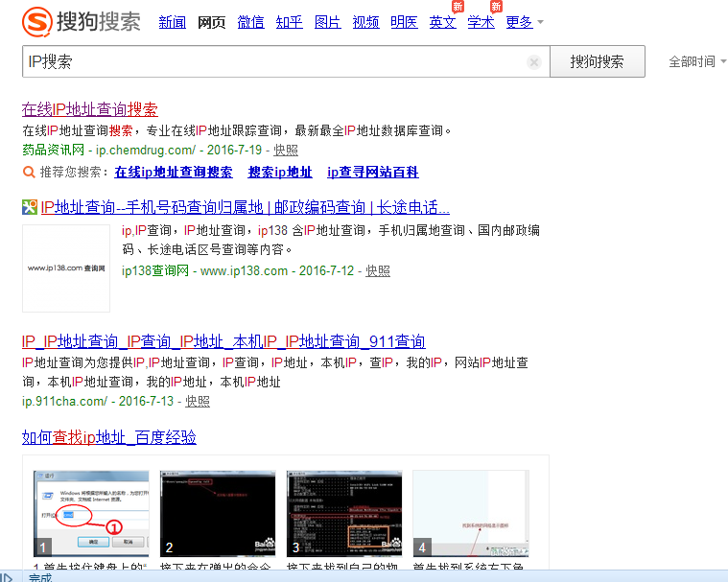Open 快照 for the www.ip138.com result
Image resolution: width=728 pixels, height=582 pixels.
pyautogui.click(x=378, y=270)
